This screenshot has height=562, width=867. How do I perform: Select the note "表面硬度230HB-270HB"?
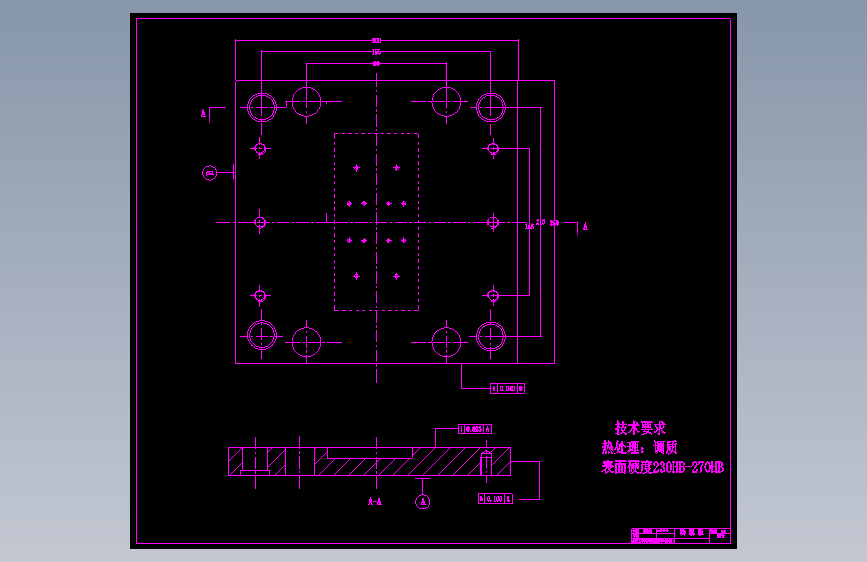(x=662, y=467)
